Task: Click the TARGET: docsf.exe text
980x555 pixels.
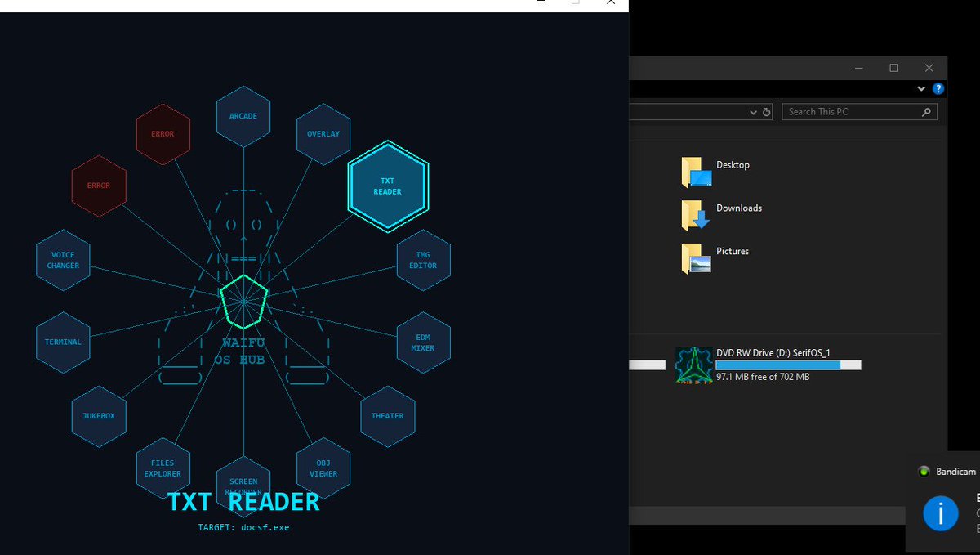Action: [243, 528]
